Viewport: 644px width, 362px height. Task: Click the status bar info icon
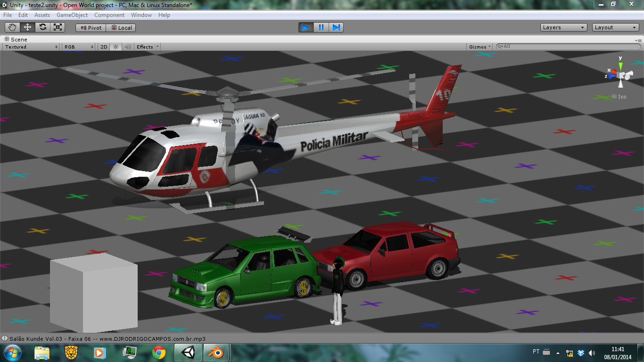(x=5, y=338)
